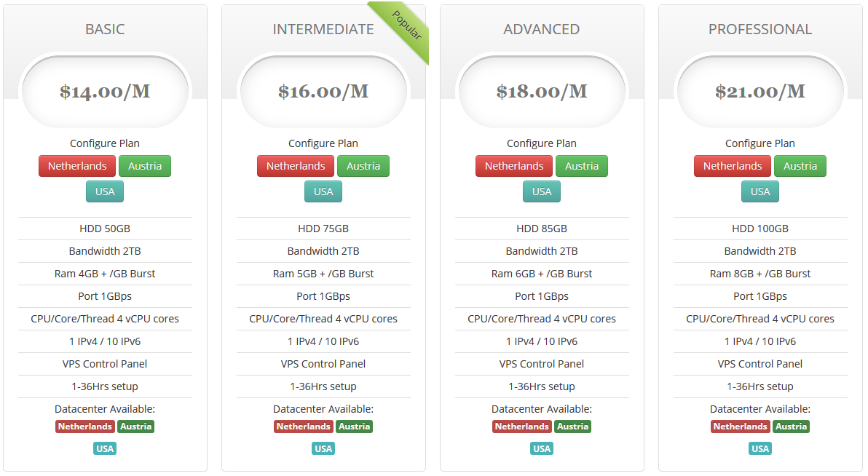This screenshot has width=868, height=476.
Task: Select Austria button under Basic plan
Action: coord(145,166)
